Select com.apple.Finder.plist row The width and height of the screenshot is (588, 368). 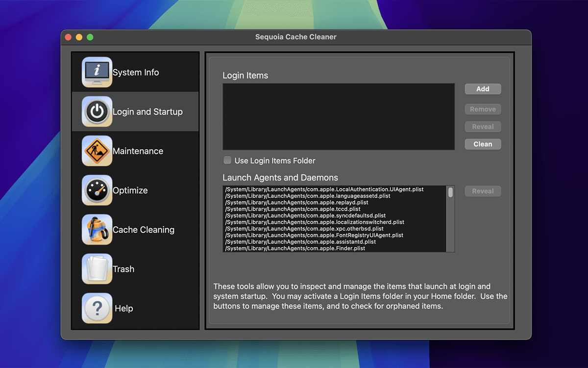click(335, 249)
